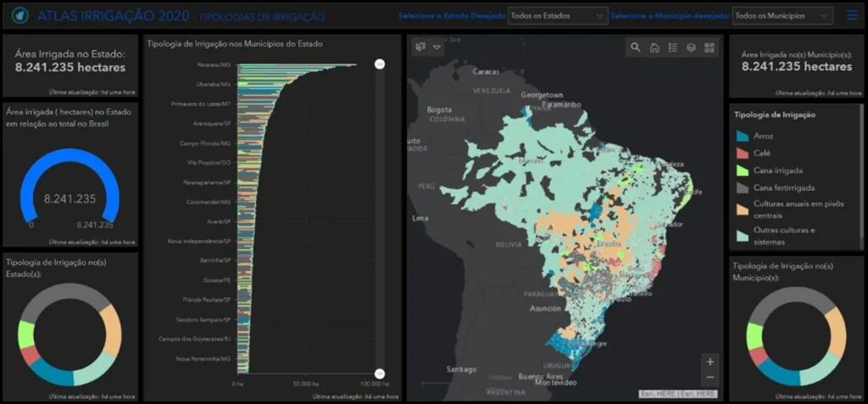Open the map layers icon
868x404 pixels.
[x=691, y=47]
